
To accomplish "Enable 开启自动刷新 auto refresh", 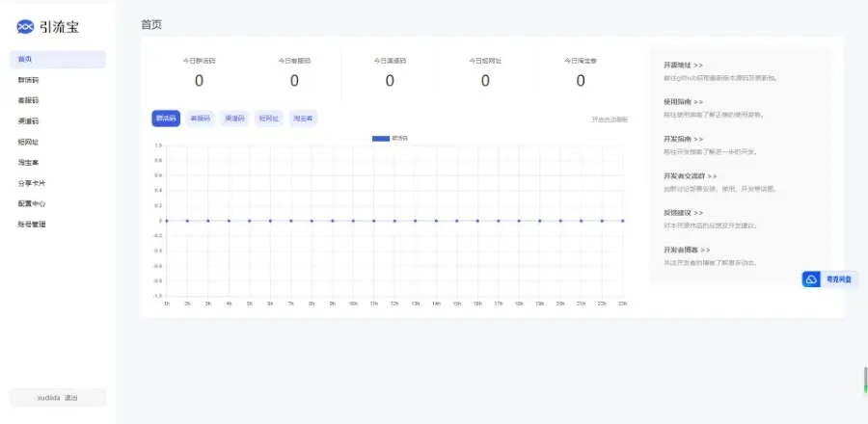I will tap(610, 119).
